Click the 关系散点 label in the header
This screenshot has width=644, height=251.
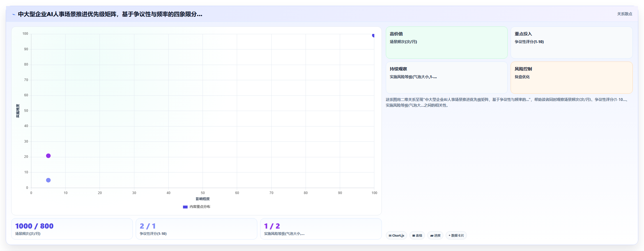click(624, 14)
